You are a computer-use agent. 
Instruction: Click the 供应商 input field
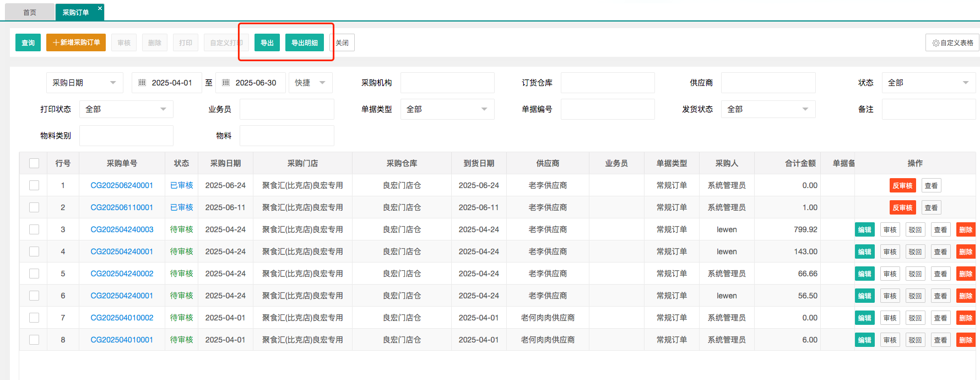[x=768, y=83]
